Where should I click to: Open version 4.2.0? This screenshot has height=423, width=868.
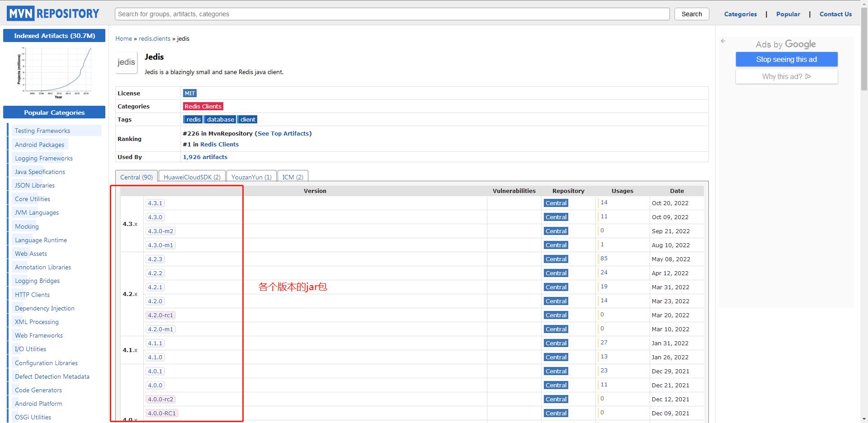tap(155, 301)
